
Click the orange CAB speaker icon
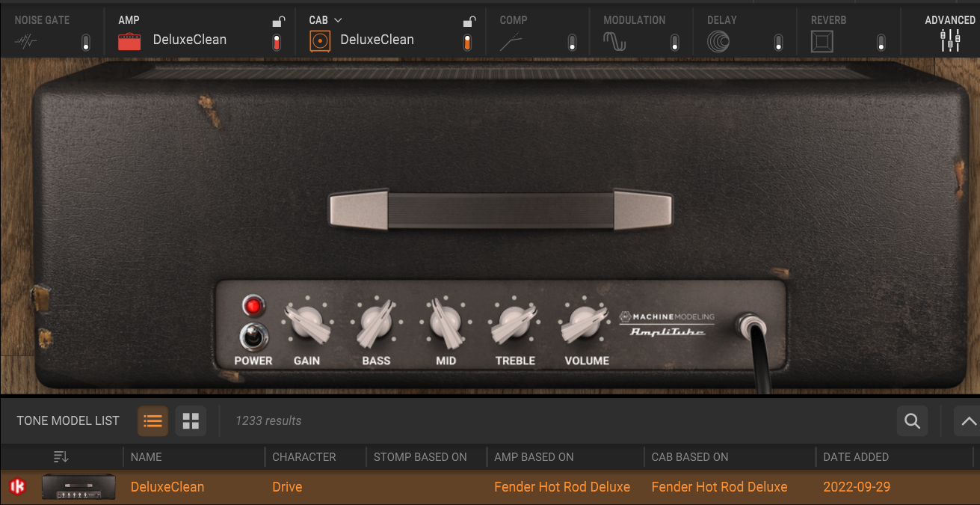pos(319,41)
